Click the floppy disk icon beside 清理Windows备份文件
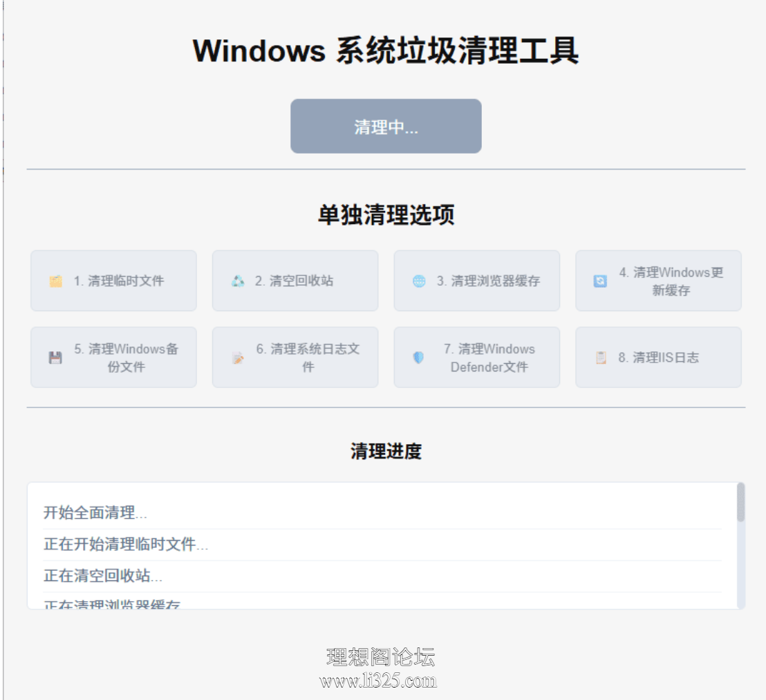 coord(56,358)
